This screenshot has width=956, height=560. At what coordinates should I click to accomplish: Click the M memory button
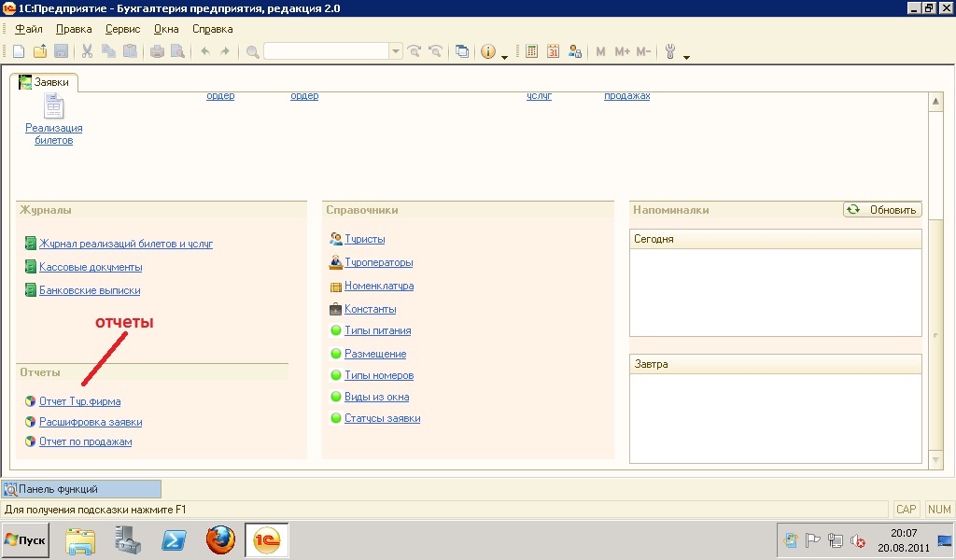pos(600,51)
